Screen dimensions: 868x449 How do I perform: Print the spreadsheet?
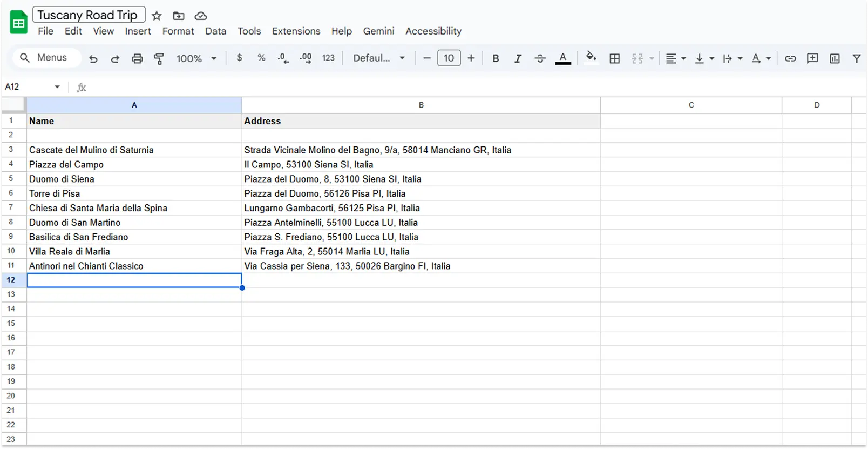point(137,58)
